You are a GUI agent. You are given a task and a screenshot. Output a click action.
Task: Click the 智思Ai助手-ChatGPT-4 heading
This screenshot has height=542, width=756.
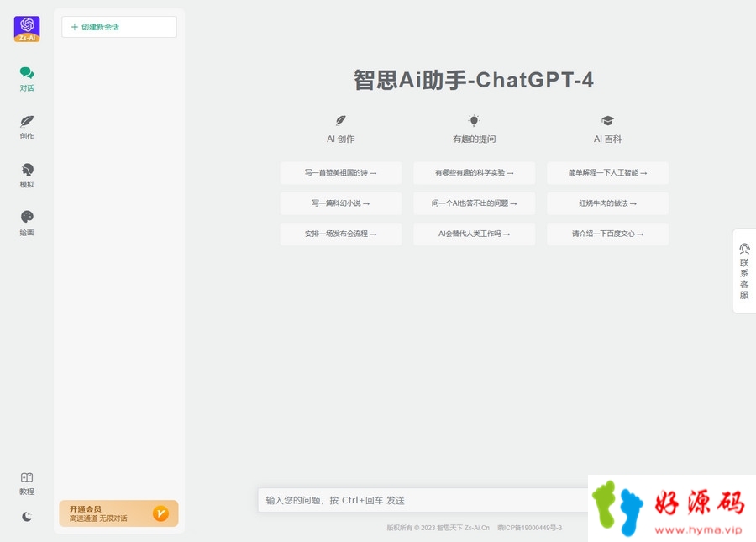[x=474, y=80]
